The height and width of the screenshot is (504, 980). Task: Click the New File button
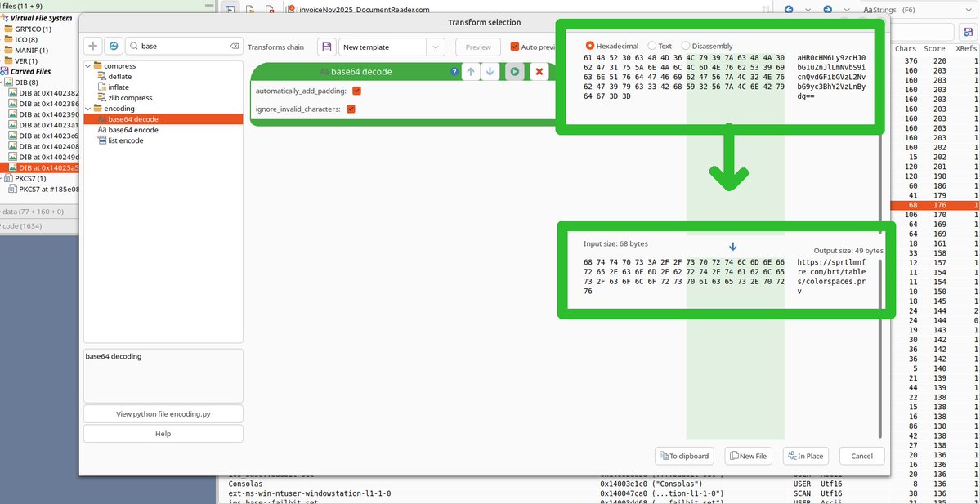748,456
